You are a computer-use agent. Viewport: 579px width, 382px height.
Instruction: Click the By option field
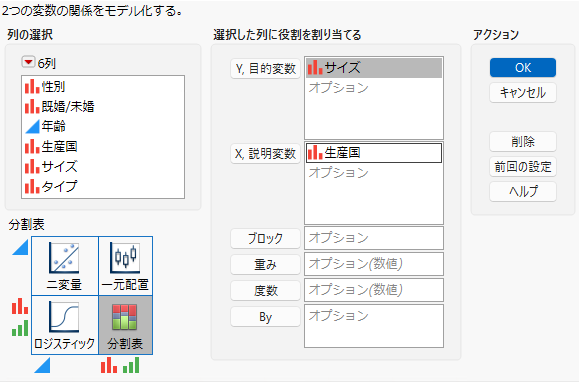[x=374, y=326]
